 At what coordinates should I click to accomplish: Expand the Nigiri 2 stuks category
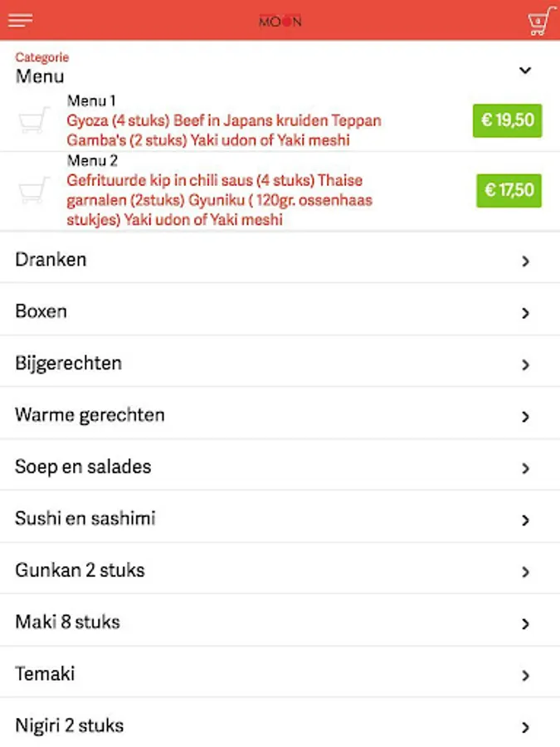click(x=280, y=724)
